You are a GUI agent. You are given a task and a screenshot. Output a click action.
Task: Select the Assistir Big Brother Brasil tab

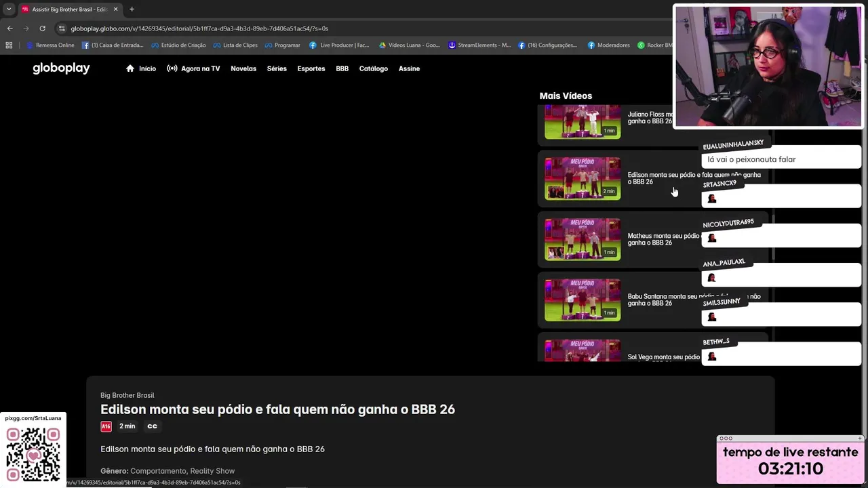coord(69,9)
